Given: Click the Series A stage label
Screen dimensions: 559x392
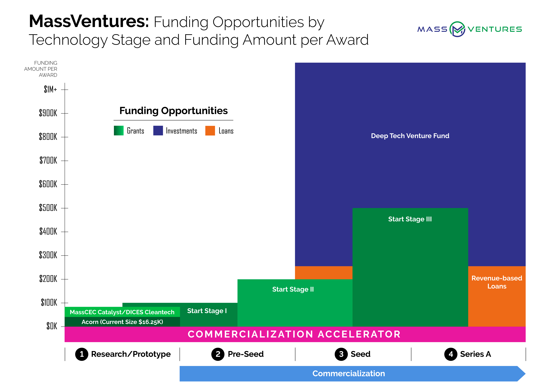Looking at the screenshot, I should (x=475, y=354).
